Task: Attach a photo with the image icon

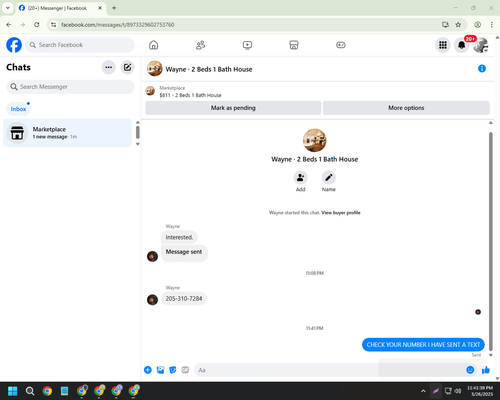Action: pos(160,370)
